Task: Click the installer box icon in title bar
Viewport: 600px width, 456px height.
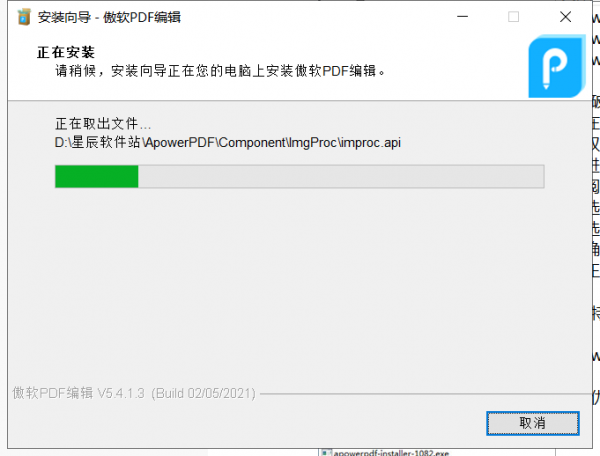Action: [24, 17]
